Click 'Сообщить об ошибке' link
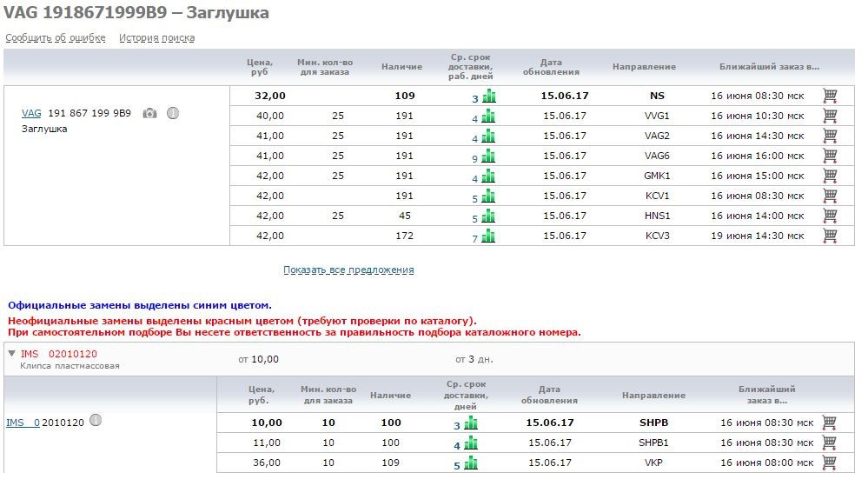Image resolution: width=868 pixels, height=486 pixels. 56,37
